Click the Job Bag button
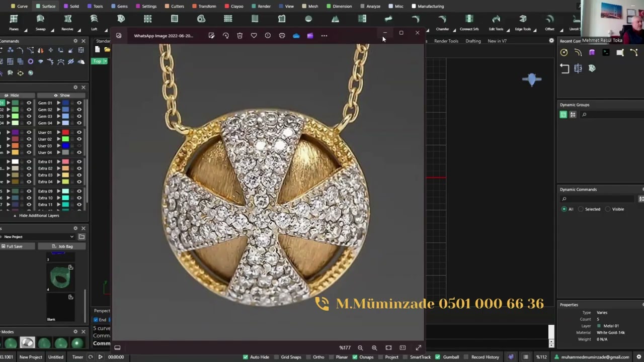The width and height of the screenshot is (644, 362). (62, 246)
